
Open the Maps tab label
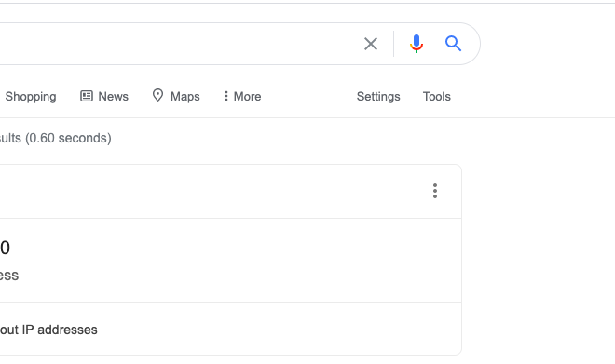pos(185,97)
